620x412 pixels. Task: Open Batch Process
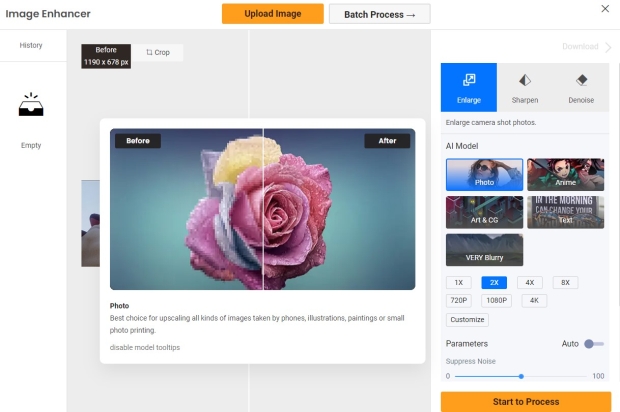pyautogui.click(x=380, y=15)
